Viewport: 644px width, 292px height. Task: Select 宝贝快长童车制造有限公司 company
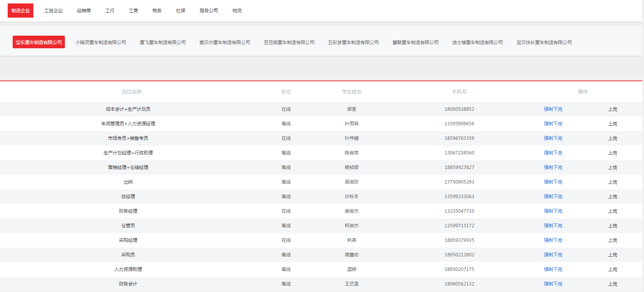point(544,42)
